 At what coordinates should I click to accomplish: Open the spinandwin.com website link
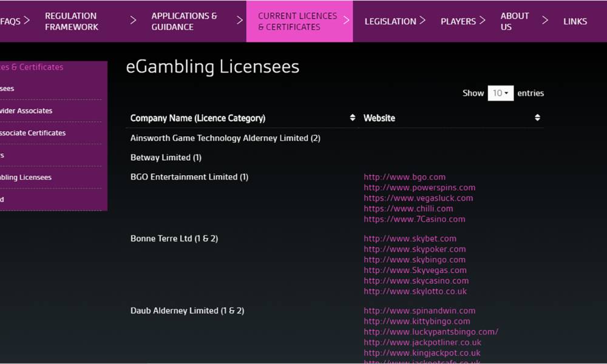pyautogui.click(x=419, y=311)
